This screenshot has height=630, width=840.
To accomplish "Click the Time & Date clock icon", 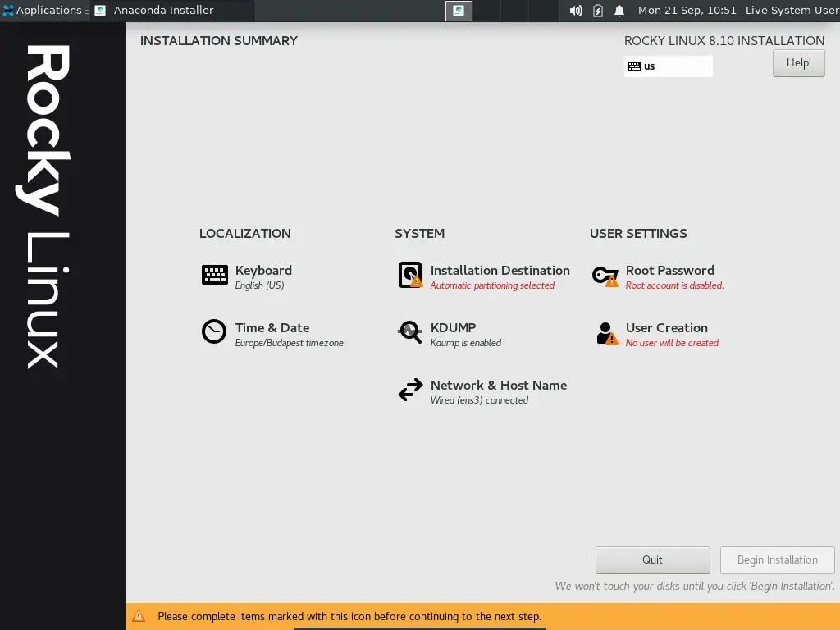I will point(214,331).
